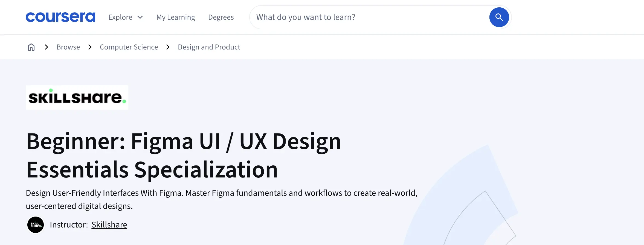Image resolution: width=644 pixels, height=245 pixels.
Task: Open the Degrees page
Action: [221, 17]
